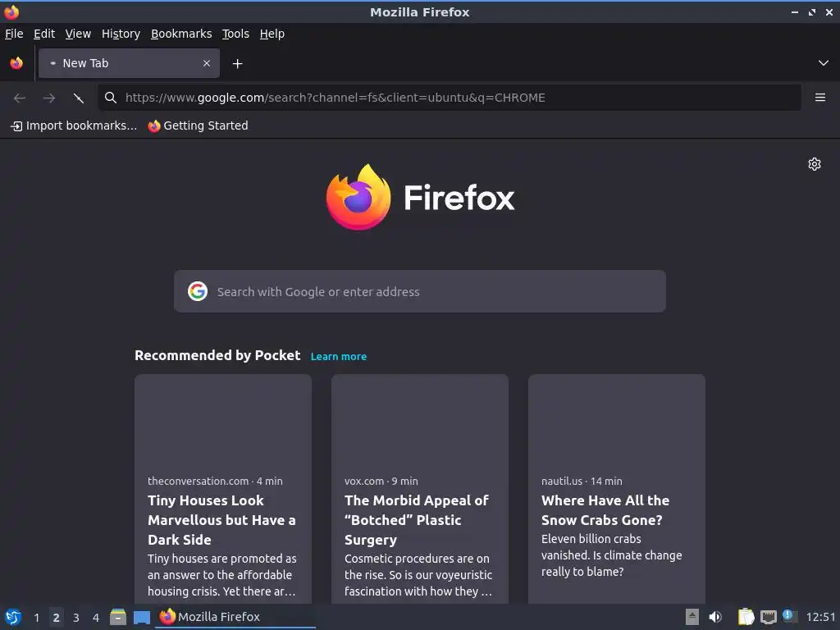The image size is (840, 630).
Task: Open Learn more link beside Pocket
Action: (339, 356)
